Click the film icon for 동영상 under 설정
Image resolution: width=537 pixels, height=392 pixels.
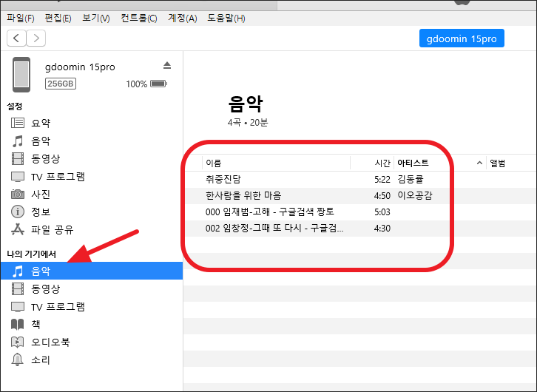(18, 158)
